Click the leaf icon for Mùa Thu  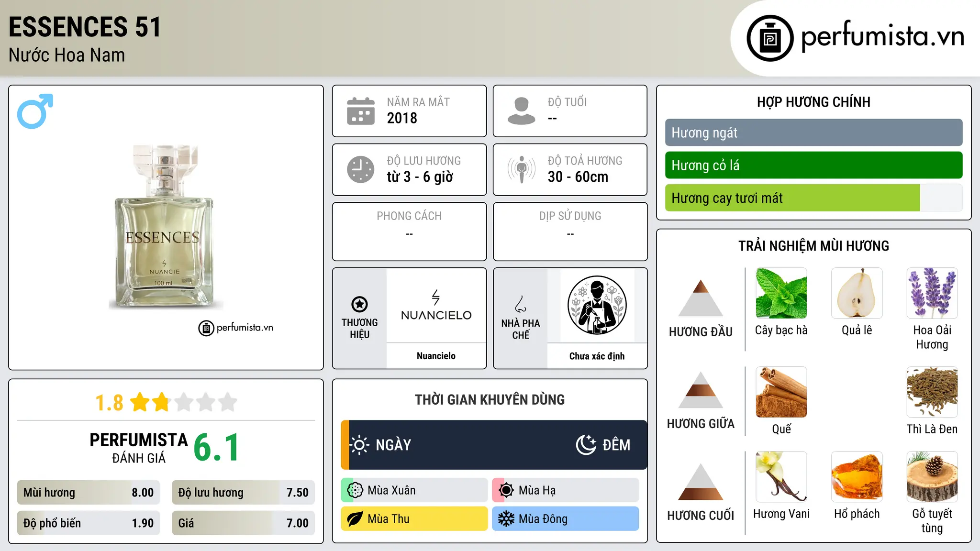[x=355, y=519]
